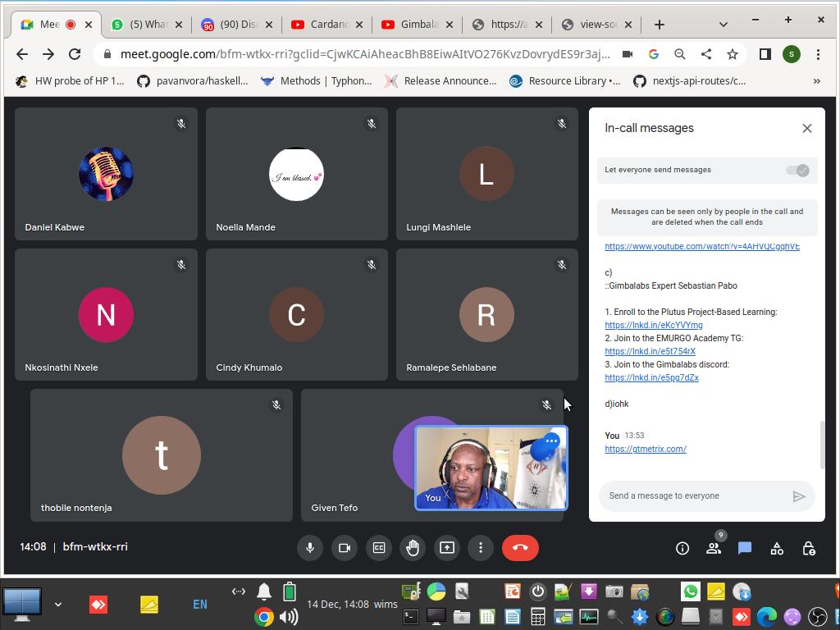Image resolution: width=840 pixels, height=630 pixels.
Task: Raise hand in the meeting
Action: pos(413,548)
